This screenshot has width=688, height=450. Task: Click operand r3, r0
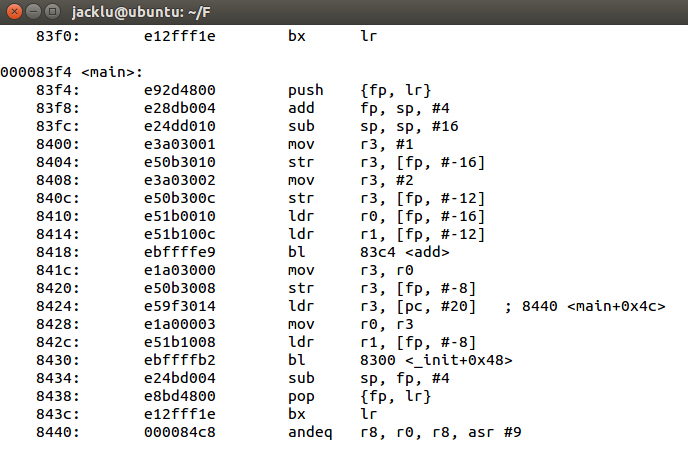pyautogui.click(x=387, y=270)
